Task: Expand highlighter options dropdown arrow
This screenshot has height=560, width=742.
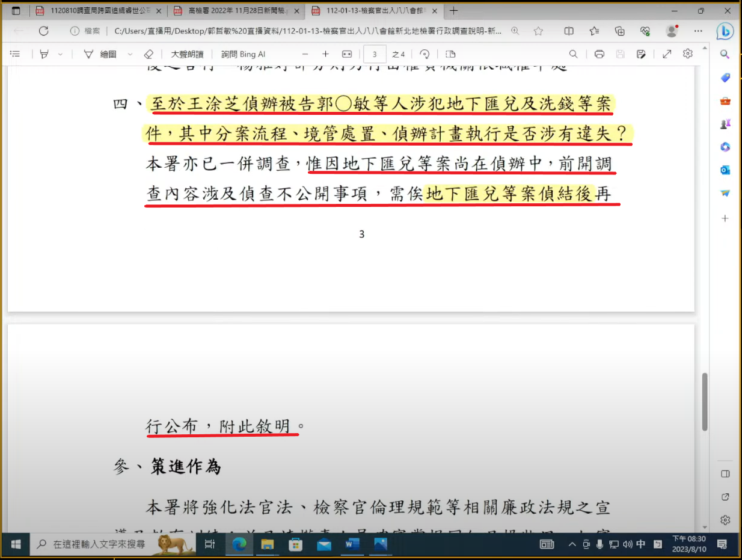Action: [60, 54]
